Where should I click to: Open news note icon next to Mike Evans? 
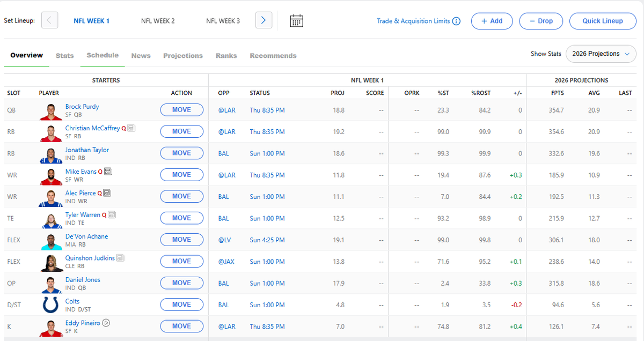(108, 172)
